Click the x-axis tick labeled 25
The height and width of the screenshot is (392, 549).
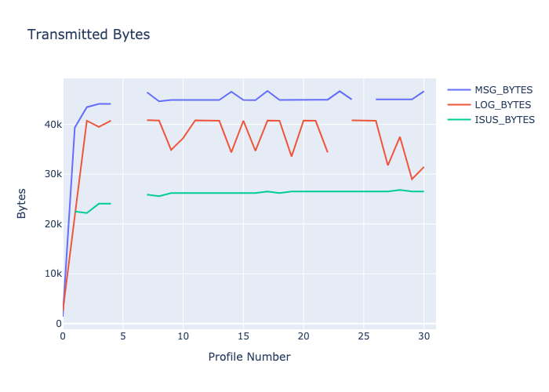click(x=364, y=336)
